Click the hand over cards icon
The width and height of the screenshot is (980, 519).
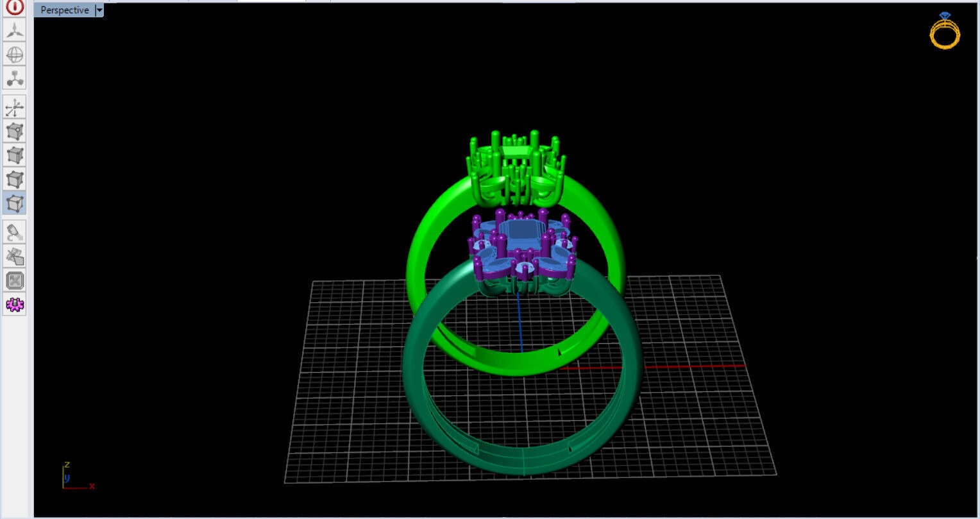point(15,256)
